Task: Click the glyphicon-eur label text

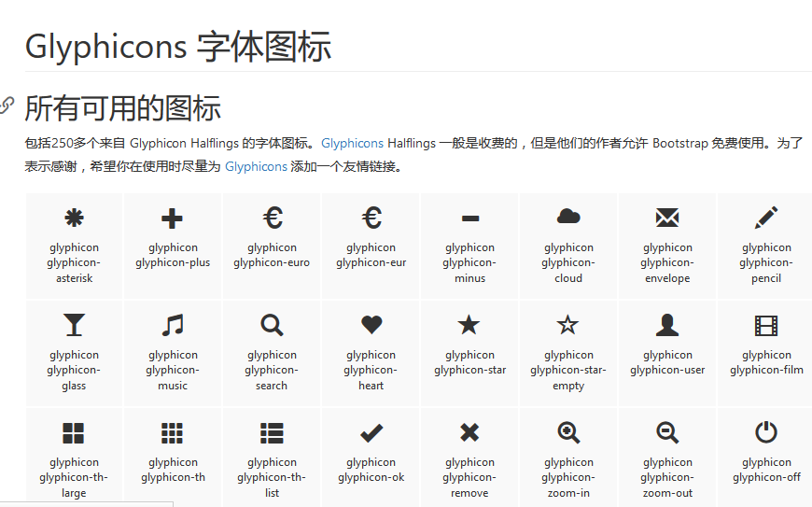Action: pos(371,255)
